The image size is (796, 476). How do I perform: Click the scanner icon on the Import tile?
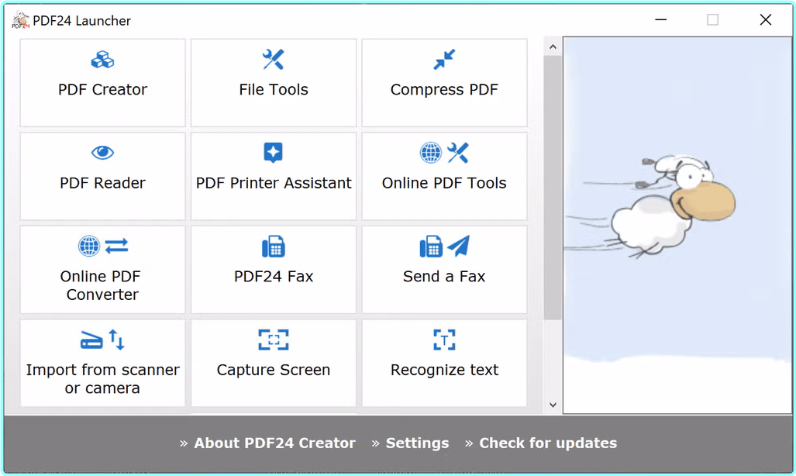[91, 340]
